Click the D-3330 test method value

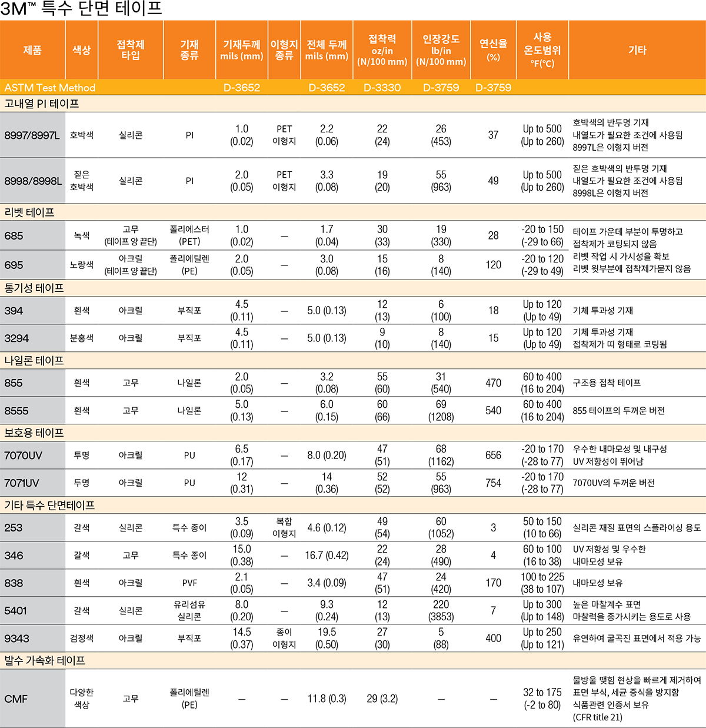click(382, 88)
